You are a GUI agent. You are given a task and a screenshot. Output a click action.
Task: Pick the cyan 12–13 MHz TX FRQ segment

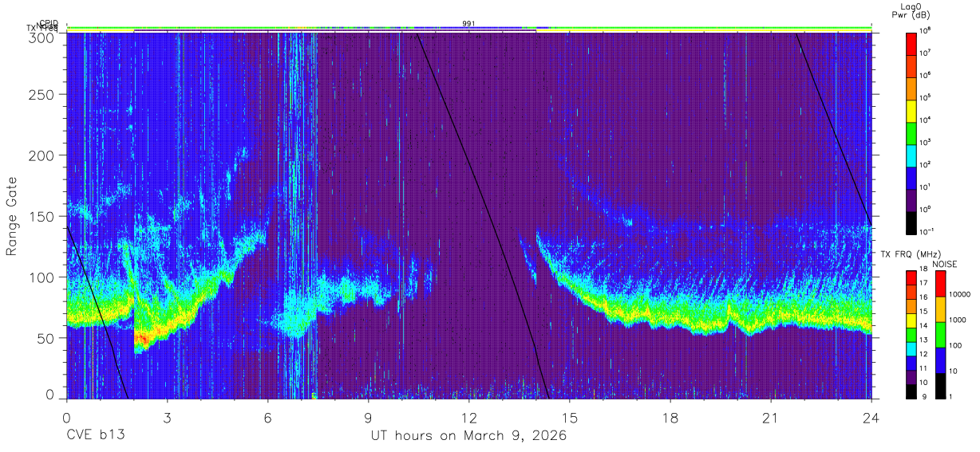pos(911,348)
